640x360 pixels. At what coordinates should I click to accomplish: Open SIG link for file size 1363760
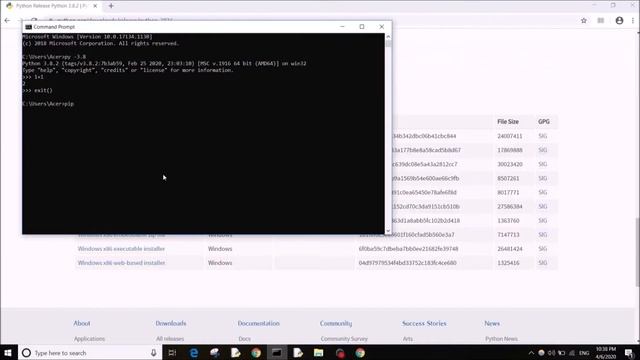point(542,220)
